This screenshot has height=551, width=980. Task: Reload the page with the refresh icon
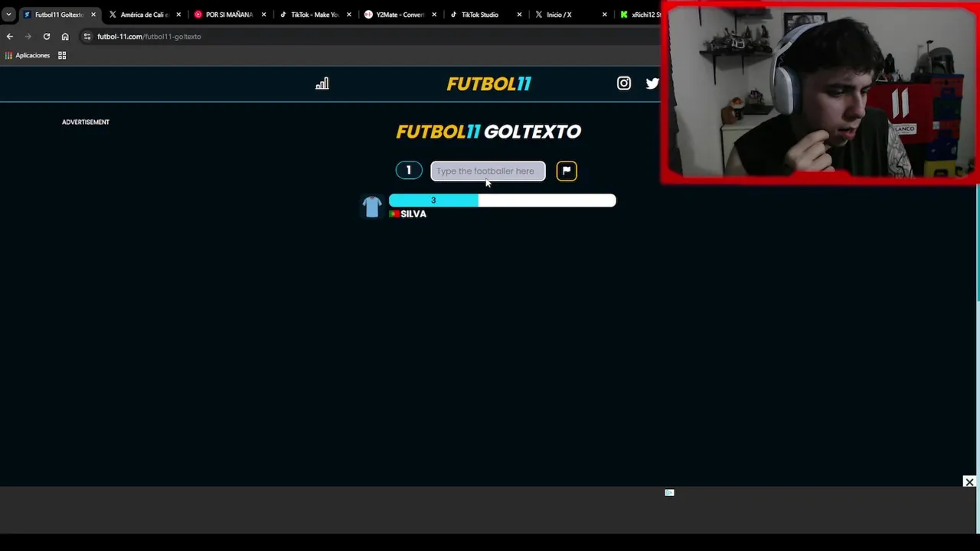(47, 36)
